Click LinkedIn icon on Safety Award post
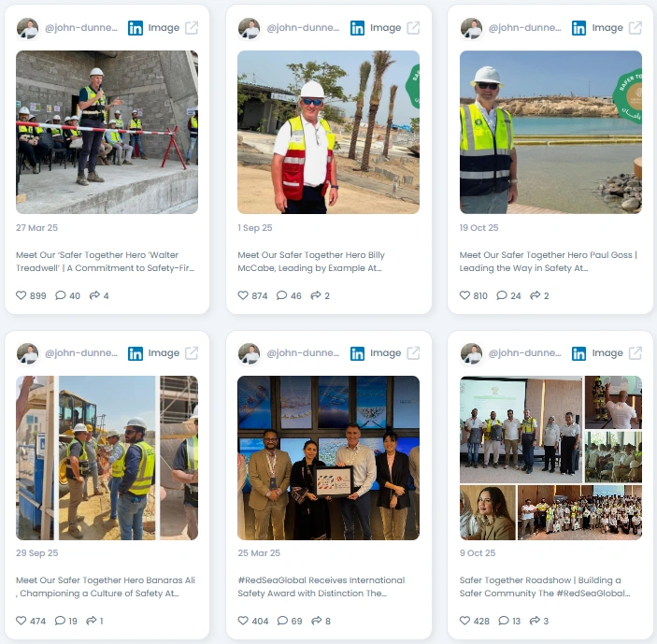The image size is (657, 644). [357, 353]
